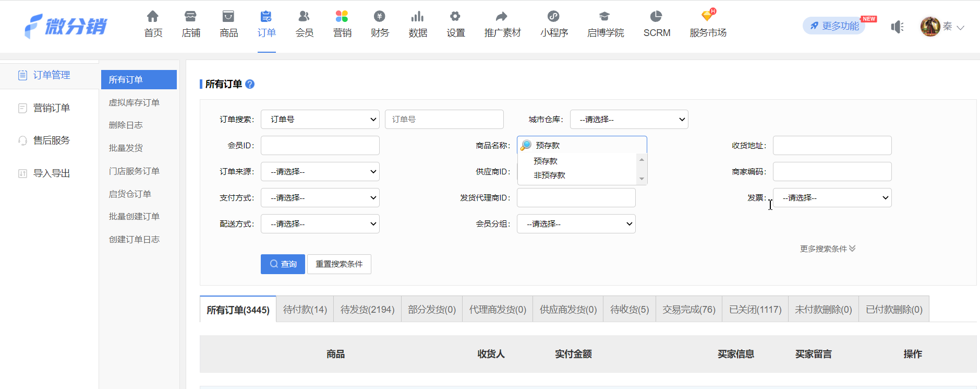The image size is (980, 389).
Task: Open 批量发货 in the sidebar
Action: [126, 148]
